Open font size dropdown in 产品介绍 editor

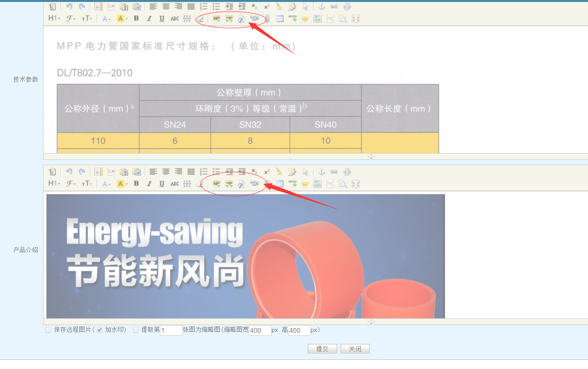pyautogui.click(x=86, y=184)
